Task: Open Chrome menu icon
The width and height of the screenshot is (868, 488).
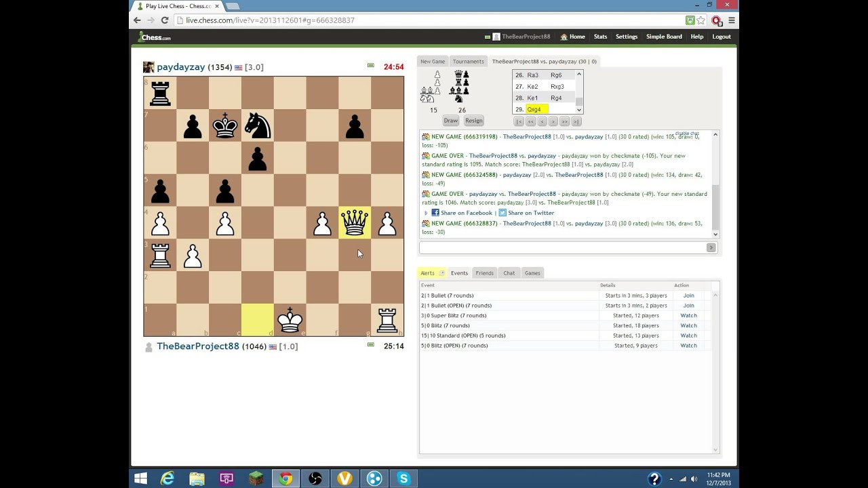Action: point(731,20)
